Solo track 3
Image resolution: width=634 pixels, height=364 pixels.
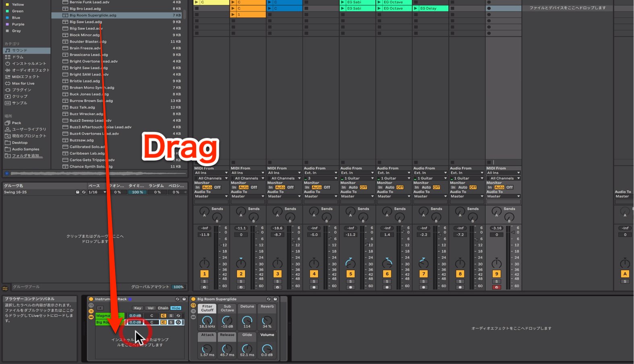click(278, 281)
